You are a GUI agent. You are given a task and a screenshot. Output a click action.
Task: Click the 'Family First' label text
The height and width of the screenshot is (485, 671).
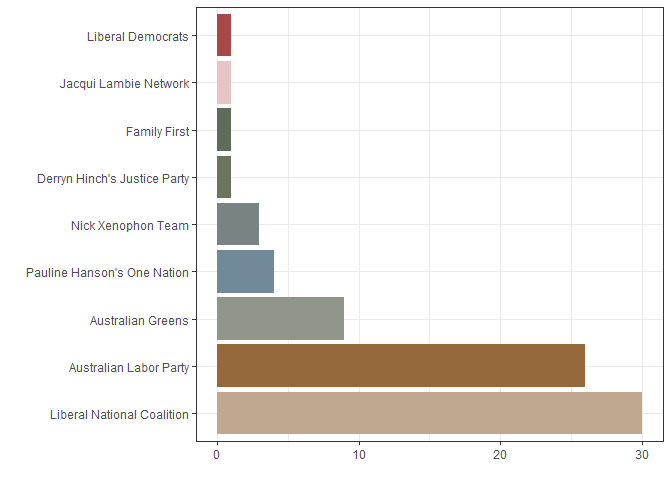tap(157, 131)
